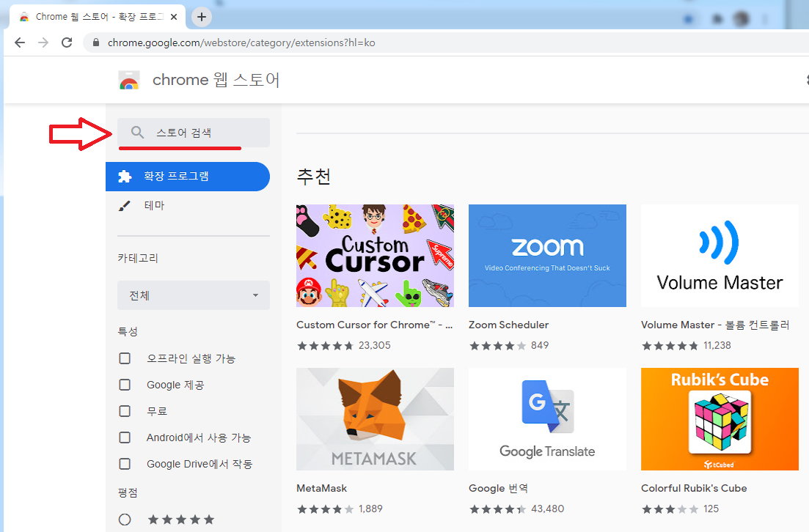Click the address bar URL

click(x=241, y=43)
